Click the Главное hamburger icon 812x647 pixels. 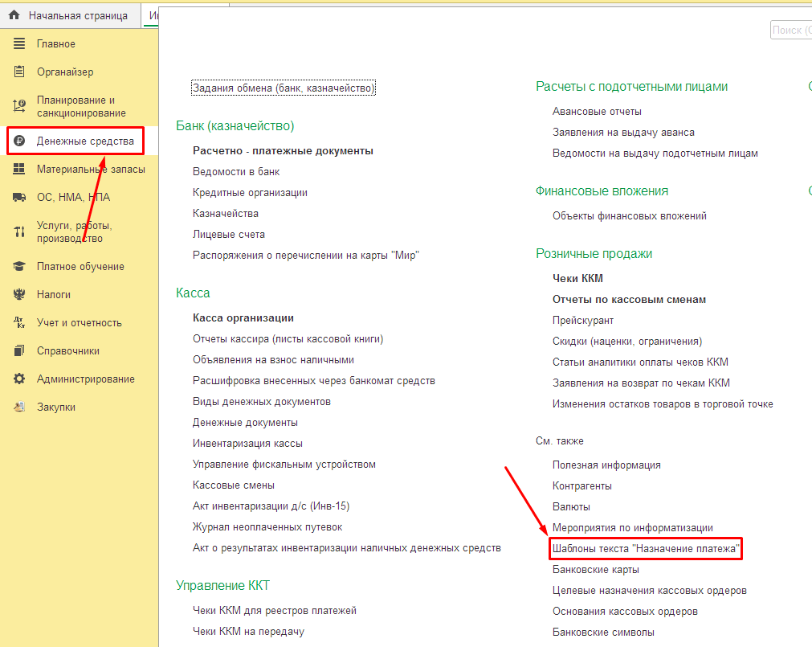click(x=19, y=43)
